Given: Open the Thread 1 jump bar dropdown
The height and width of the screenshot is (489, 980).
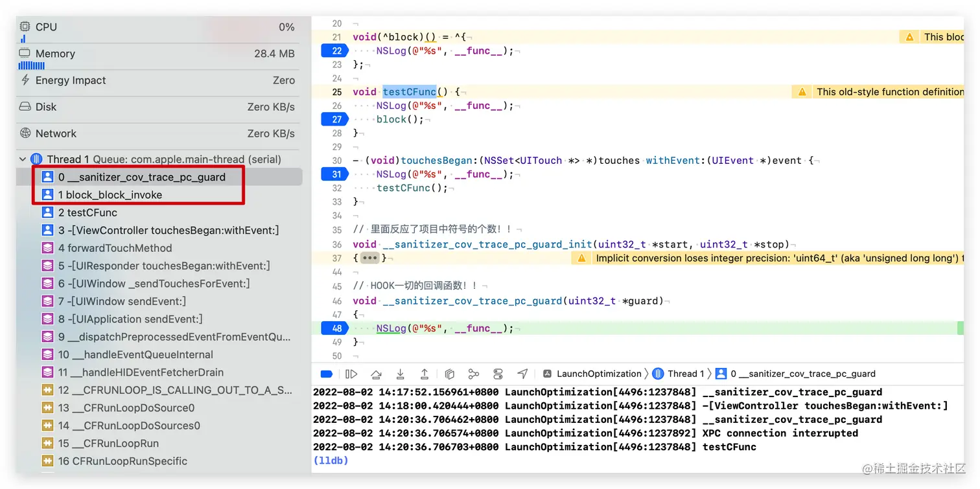Looking at the screenshot, I should (685, 374).
